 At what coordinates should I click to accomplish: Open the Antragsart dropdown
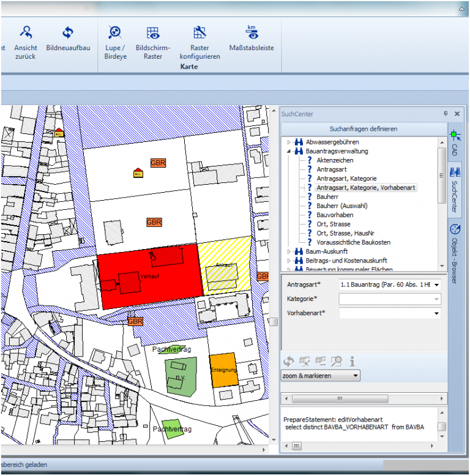(437, 284)
